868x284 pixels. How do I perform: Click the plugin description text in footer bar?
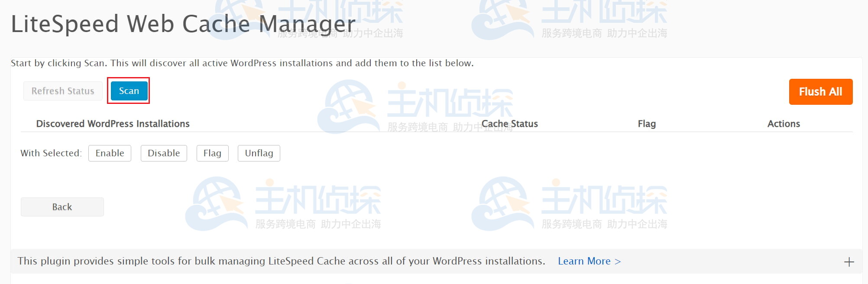[x=281, y=261]
